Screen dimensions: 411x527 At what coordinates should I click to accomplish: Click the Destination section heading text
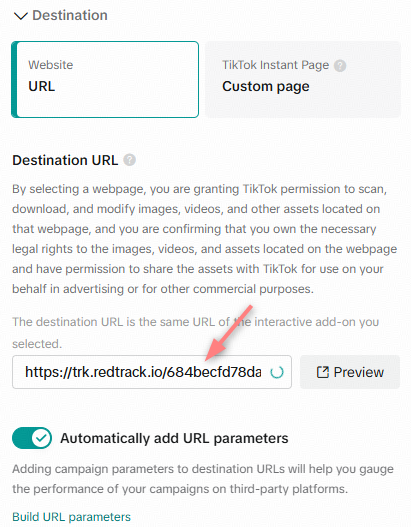[70, 15]
